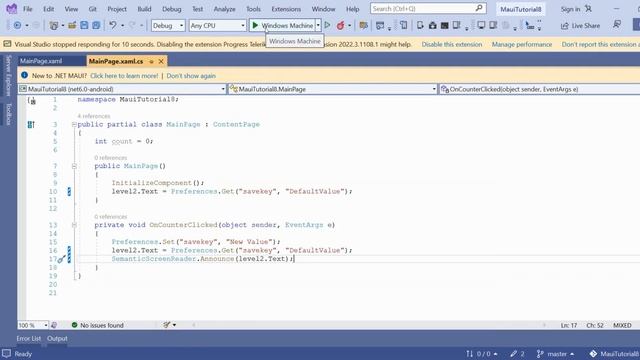Close the MainPage.xaml.cs tab
Viewport: 640px width, 360px height.
[x=161, y=61]
